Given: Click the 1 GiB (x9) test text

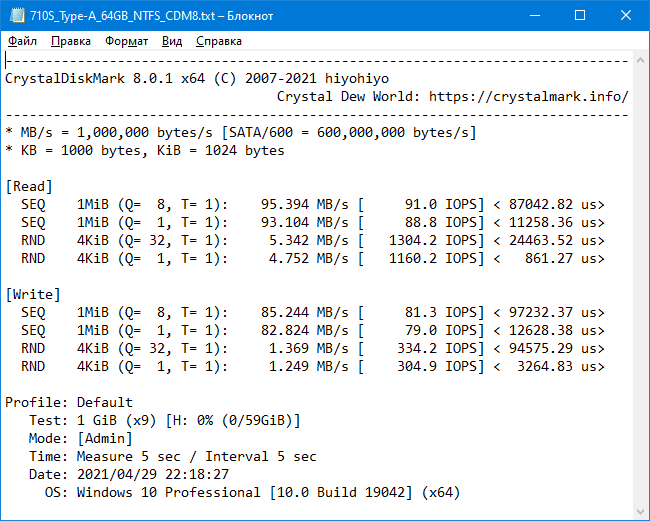Looking at the screenshot, I should tap(116, 421).
